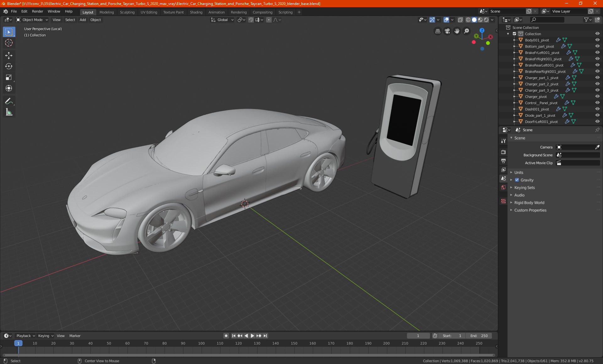Play the animation forward
Screen dimensions: 603x364
tap(253, 336)
